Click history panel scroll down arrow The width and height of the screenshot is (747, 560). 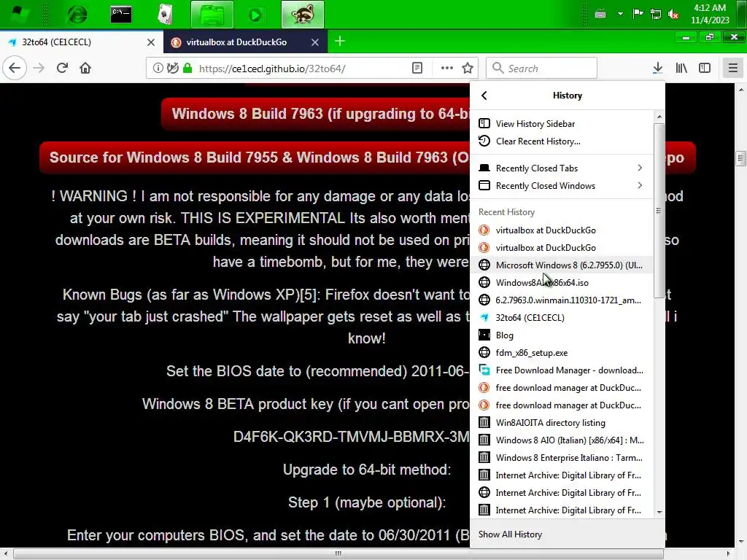click(x=659, y=513)
